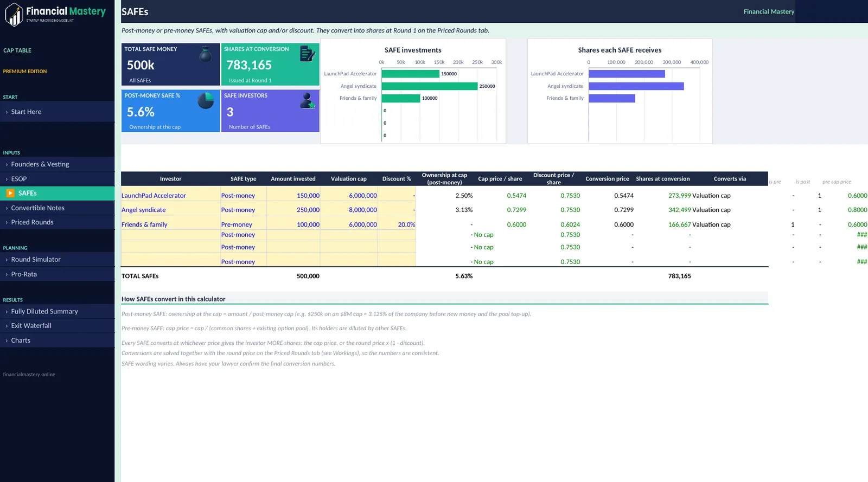Navigate to Priced Rounds in sidebar

[58, 222]
